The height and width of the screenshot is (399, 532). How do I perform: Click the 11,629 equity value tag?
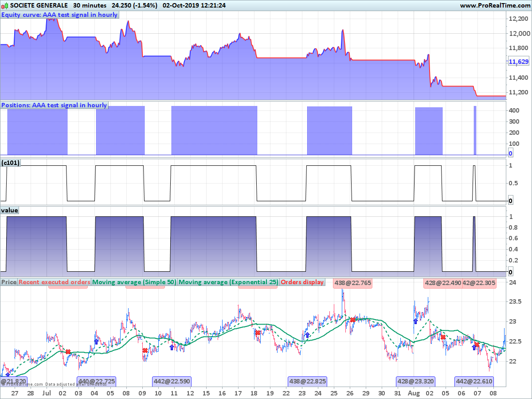tap(519, 62)
